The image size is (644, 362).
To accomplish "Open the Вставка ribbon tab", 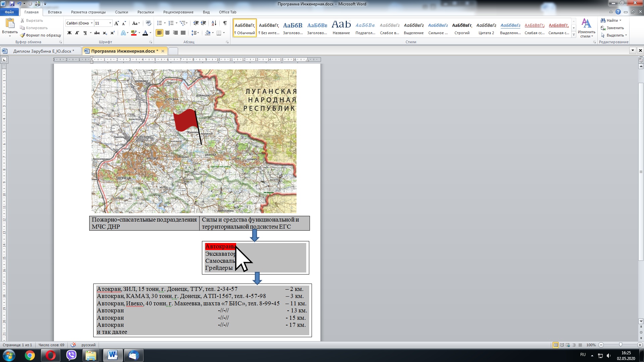I will pos(55,12).
